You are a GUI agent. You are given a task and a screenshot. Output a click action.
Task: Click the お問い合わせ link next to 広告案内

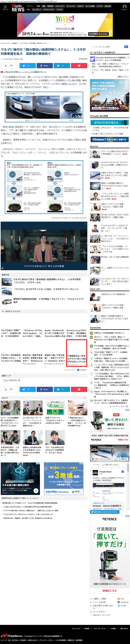tap(124, 628)
